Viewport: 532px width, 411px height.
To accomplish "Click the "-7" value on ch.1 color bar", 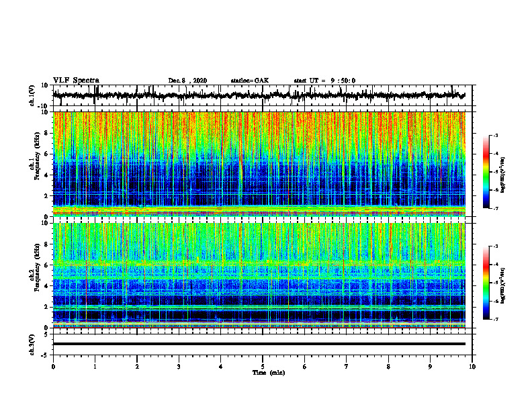I will pyautogui.click(x=495, y=208).
